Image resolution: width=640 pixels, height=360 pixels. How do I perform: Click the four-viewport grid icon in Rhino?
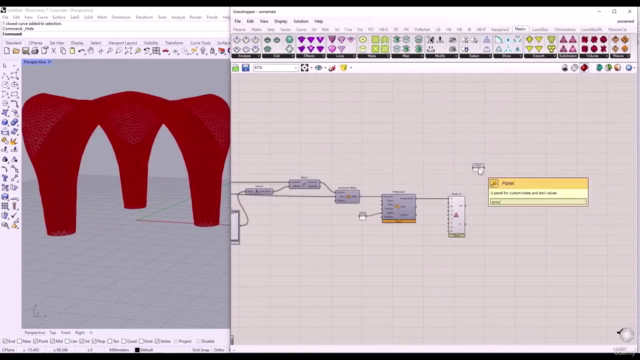click(x=156, y=51)
